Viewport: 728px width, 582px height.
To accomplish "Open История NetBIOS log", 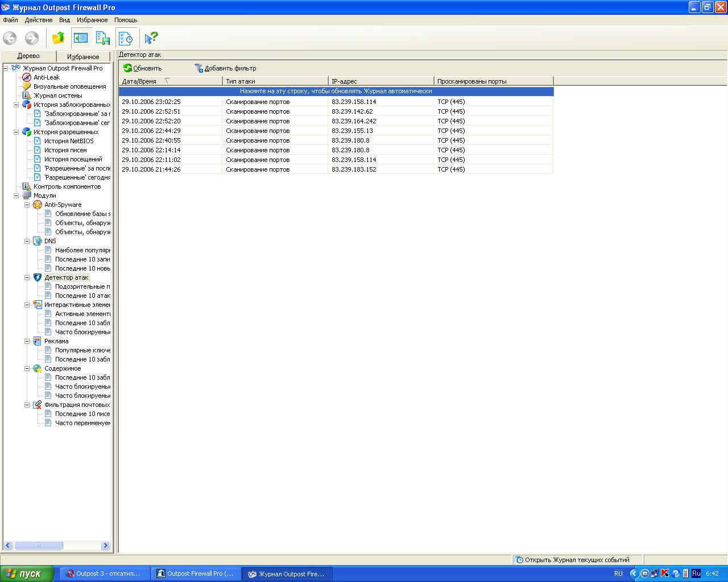I will [x=69, y=141].
